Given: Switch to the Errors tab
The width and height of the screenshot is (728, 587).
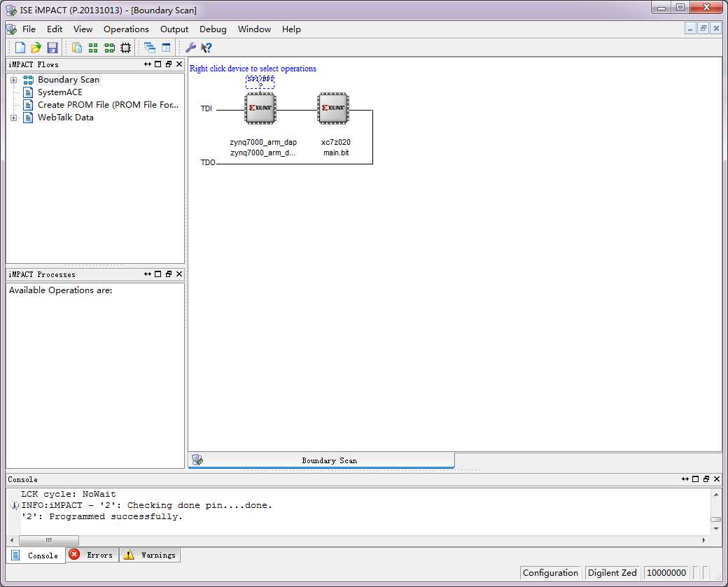Looking at the screenshot, I should tap(92, 555).
